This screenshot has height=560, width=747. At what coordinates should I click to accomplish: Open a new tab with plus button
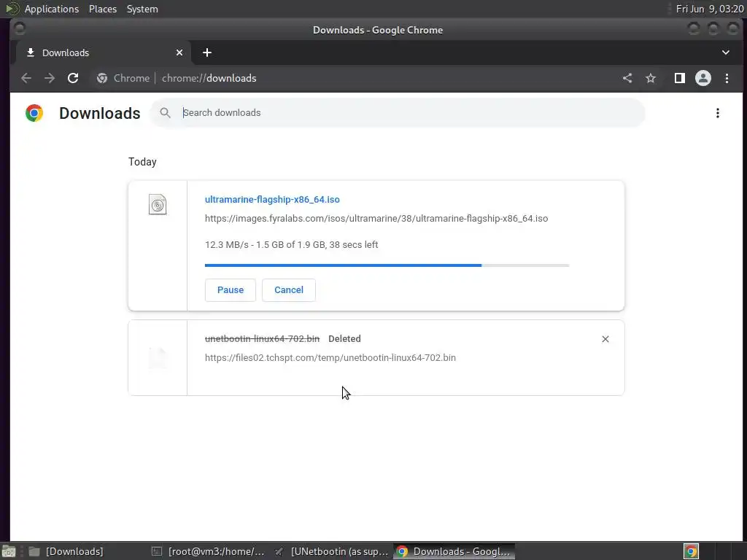[x=206, y=52]
